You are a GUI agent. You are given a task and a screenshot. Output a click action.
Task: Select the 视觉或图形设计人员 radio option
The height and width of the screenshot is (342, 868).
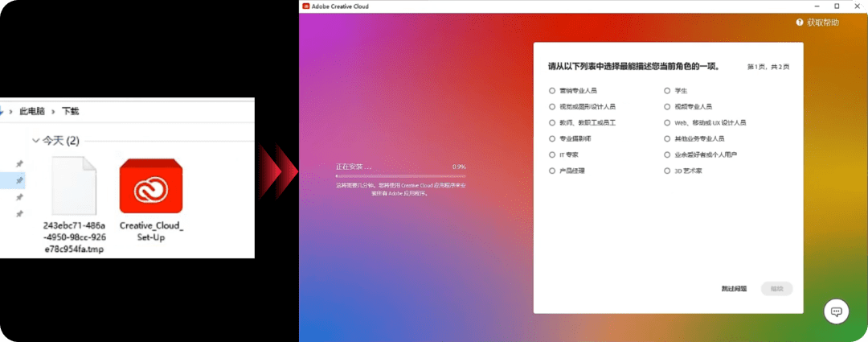(551, 106)
